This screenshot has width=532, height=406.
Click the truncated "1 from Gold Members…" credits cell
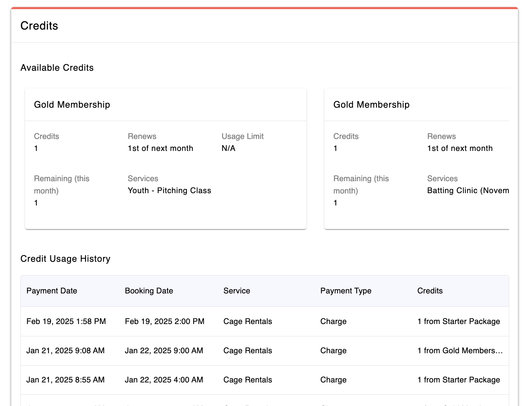(x=460, y=351)
